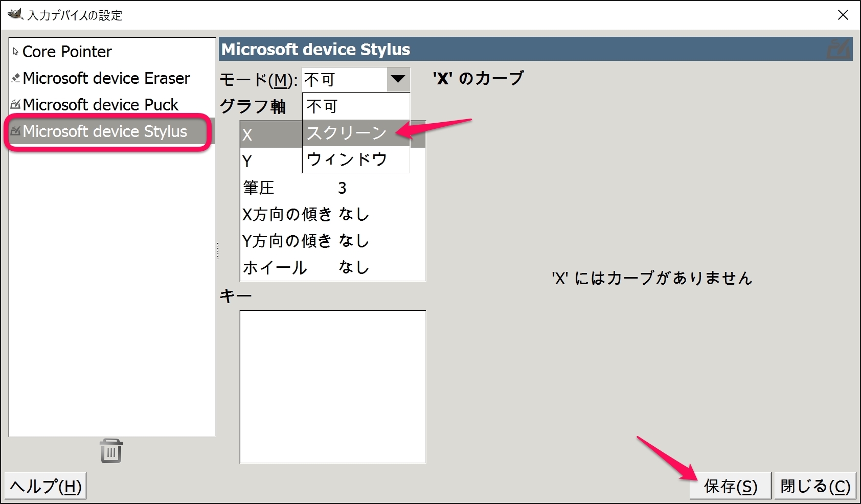
Task: Click the cursor icon beside Core Pointer
Action: [17, 51]
